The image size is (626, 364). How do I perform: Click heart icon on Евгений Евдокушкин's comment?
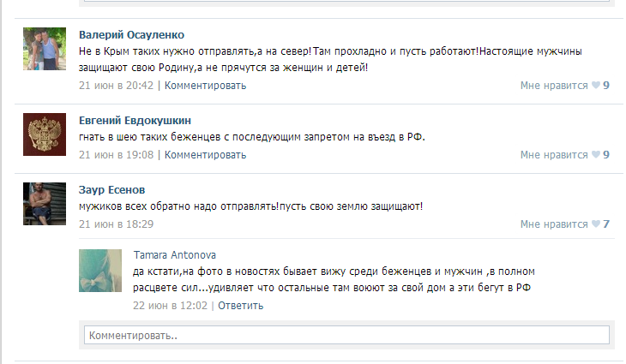point(596,154)
